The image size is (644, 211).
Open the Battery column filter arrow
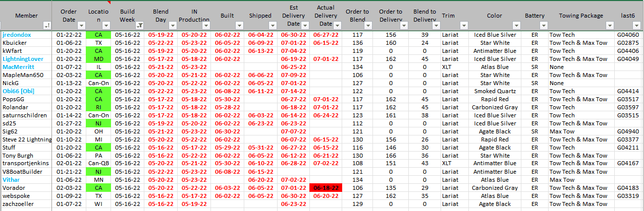[x=543, y=25]
